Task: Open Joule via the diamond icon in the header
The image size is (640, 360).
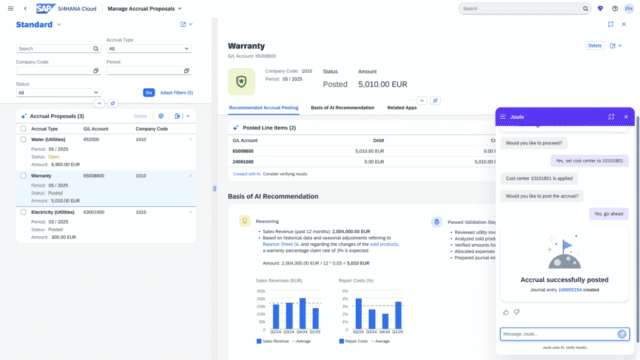Action: [600, 9]
